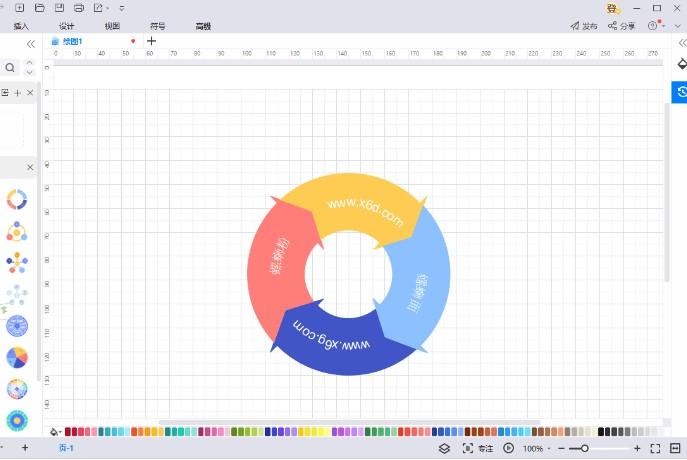This screenshot has width=687, height=460.
Task: Select the circular donut chart thumbnail in the library
Action: pos(16,199)
